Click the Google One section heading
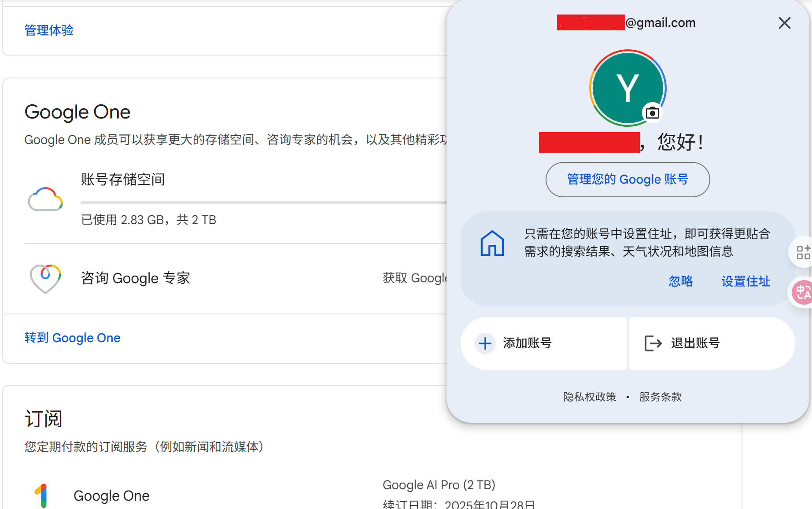 pos(77,112)
